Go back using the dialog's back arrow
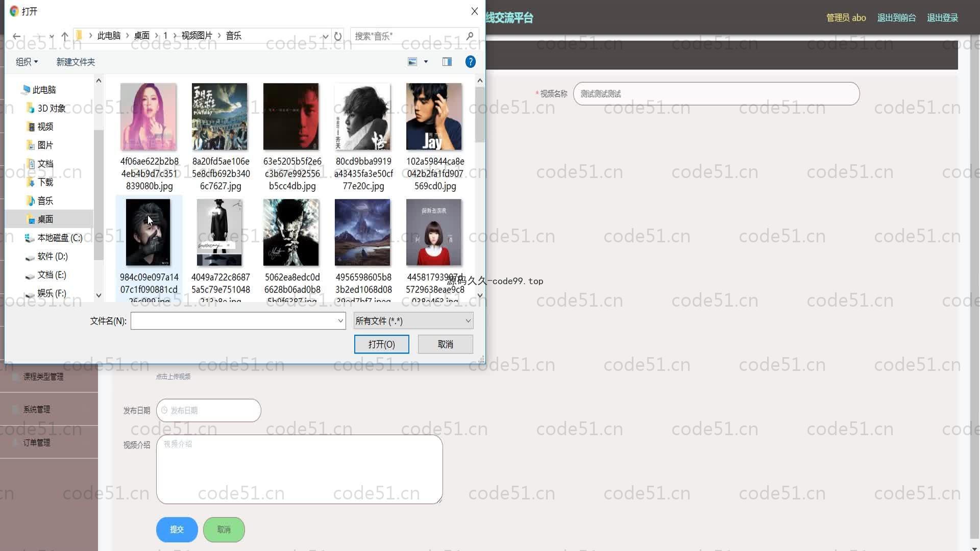This screenshot has width=980, height=551. [x=17, y=36]
